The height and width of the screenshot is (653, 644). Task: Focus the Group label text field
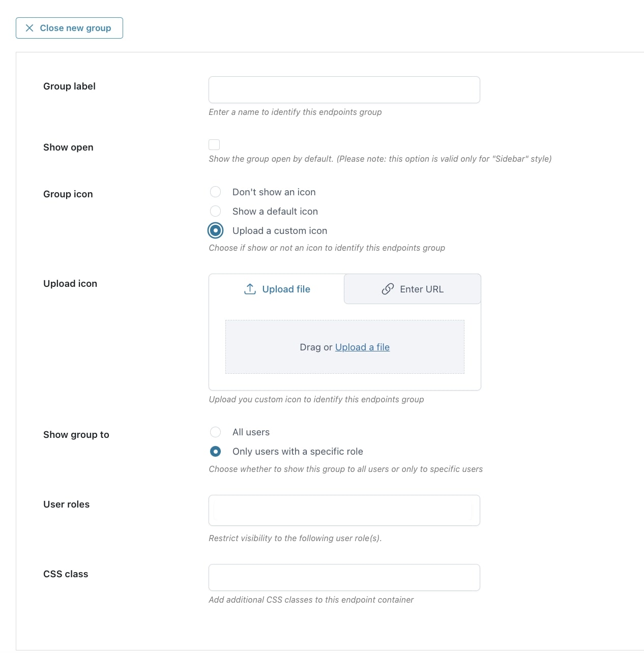pos(344,90)
